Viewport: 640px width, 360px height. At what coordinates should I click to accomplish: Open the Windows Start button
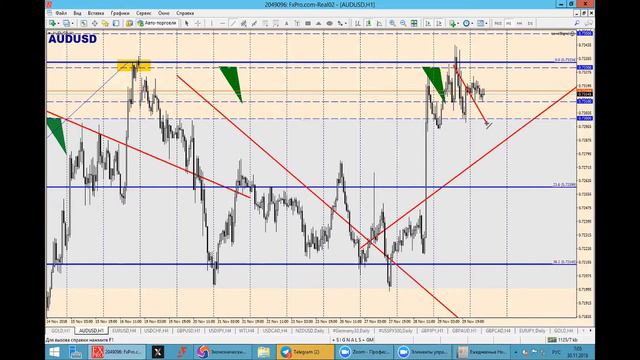(x=54, y=352)
